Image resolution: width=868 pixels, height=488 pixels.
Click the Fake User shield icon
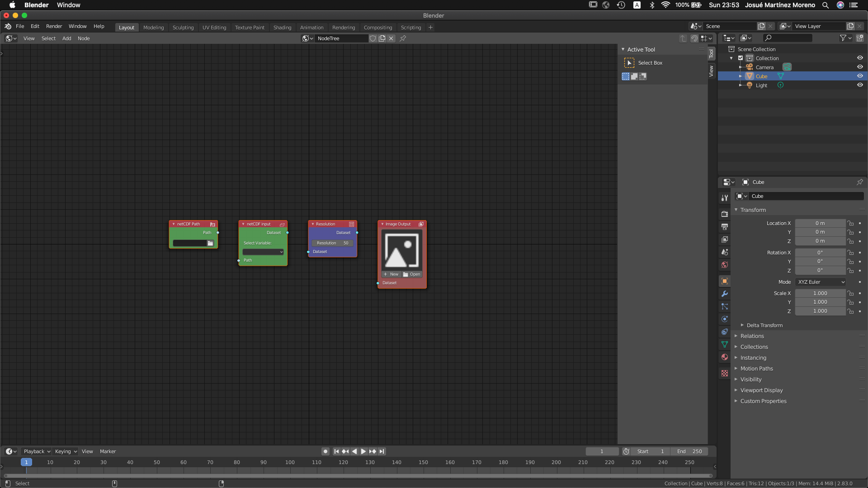(x=373, y=38)
